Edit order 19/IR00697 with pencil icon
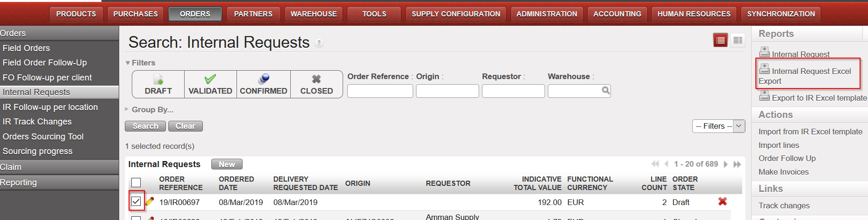868x220 pixels. click(150, 201)
